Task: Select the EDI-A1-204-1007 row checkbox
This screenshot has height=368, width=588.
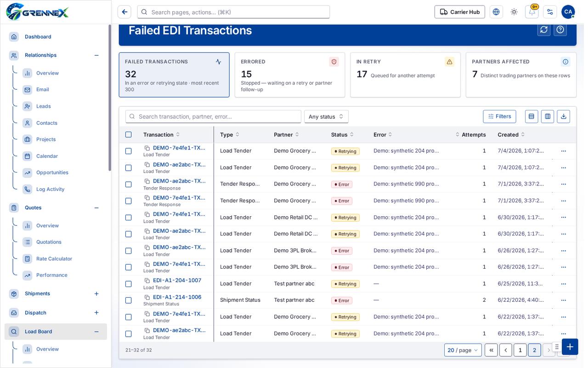Action: 128,284
